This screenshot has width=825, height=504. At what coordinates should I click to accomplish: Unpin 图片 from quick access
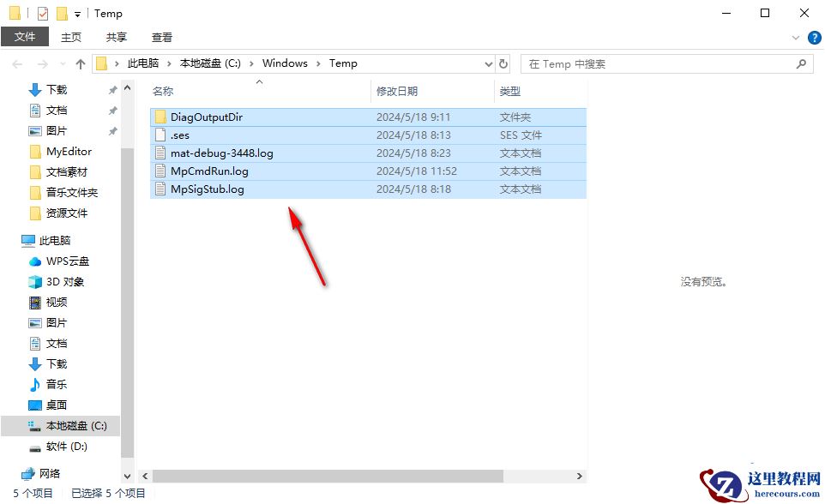point(111,130)
